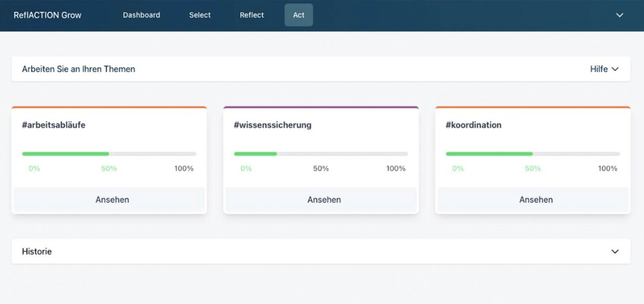Click the #wissenssicherung card title
Viewport: 644px width, 304px height.
272,125
